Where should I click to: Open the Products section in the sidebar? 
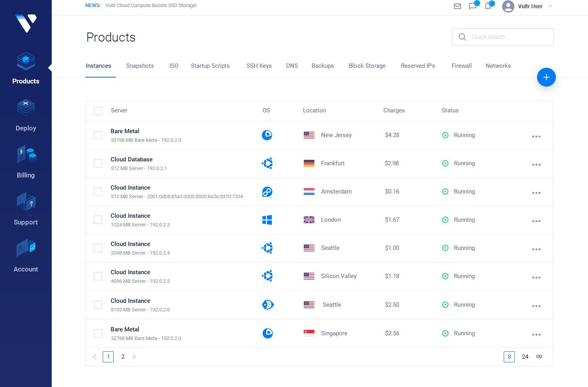pos(26,69)
